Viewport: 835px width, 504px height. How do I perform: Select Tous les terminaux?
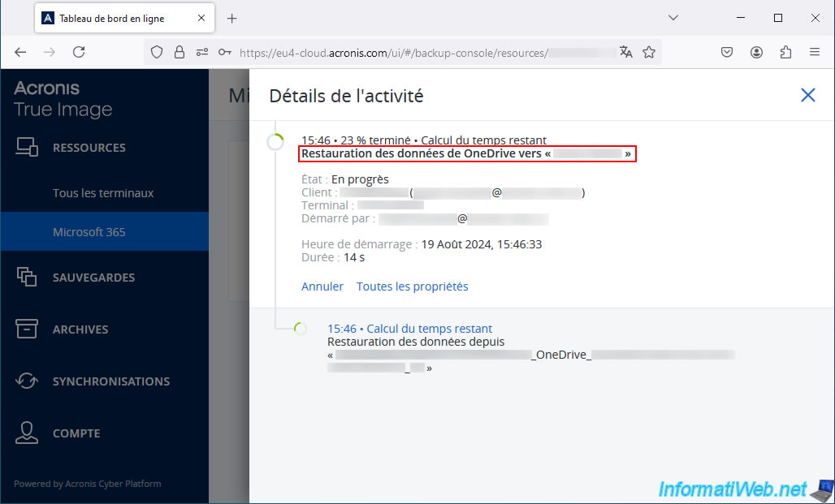(x=103, y=192)
